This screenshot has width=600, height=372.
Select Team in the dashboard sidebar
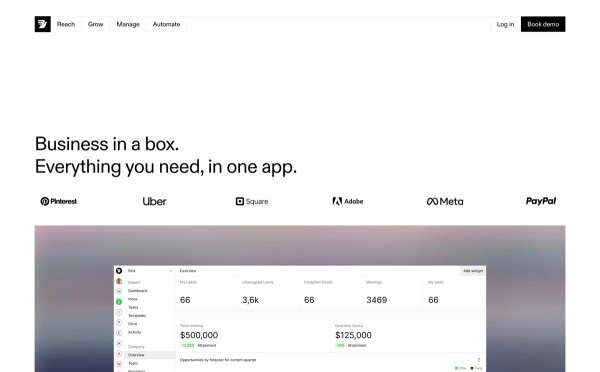133,363
